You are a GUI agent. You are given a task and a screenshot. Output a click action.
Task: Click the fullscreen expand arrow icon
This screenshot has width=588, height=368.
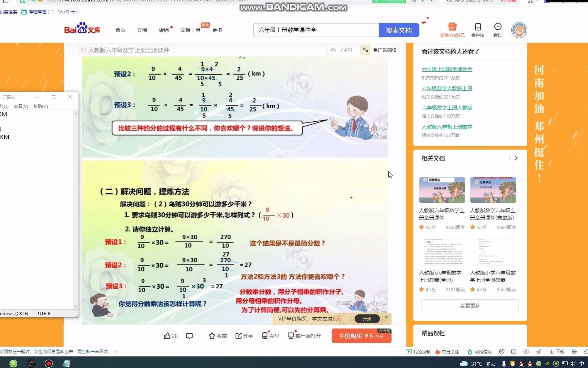(x=365, y=50)
